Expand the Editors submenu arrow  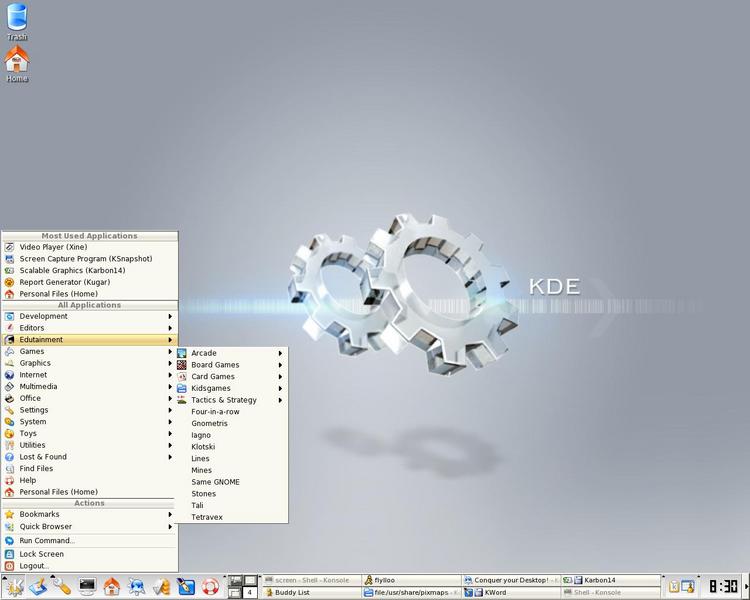point(170,328)
